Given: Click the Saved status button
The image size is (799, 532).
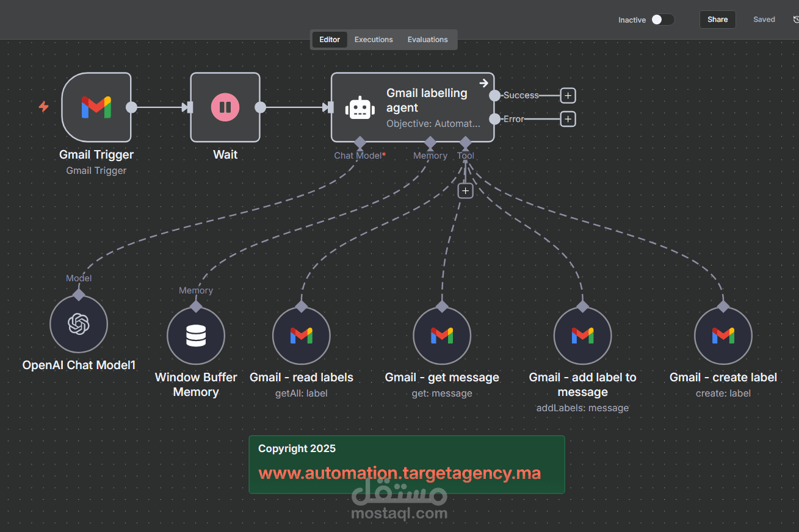Looking at the screenshot, I should click(764, 20).
